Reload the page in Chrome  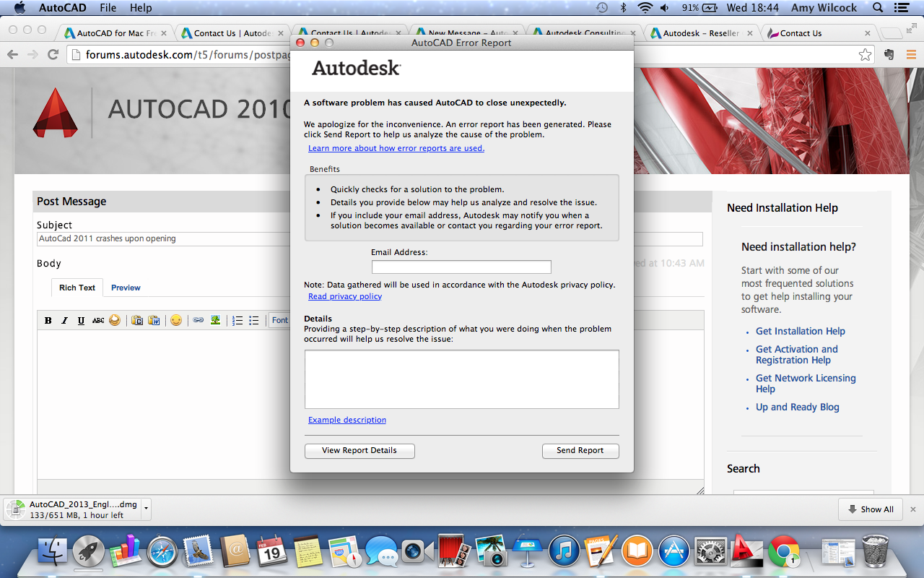[53, 55]
